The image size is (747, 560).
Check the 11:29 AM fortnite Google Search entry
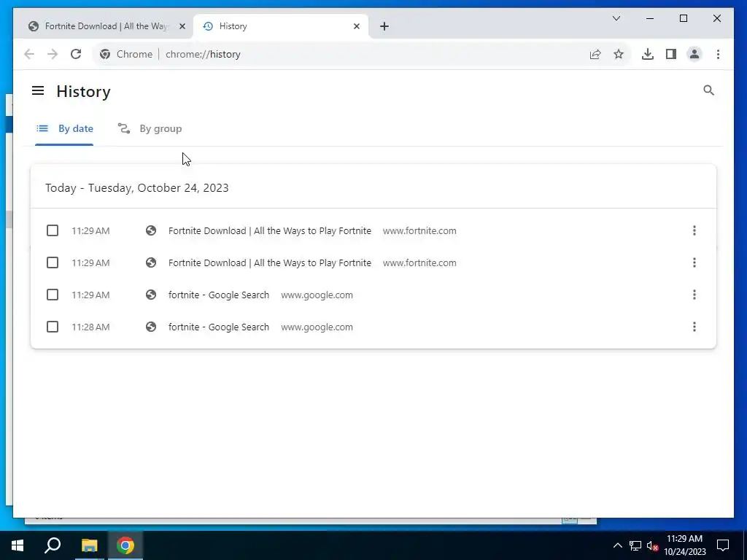[x=53, y=295]
